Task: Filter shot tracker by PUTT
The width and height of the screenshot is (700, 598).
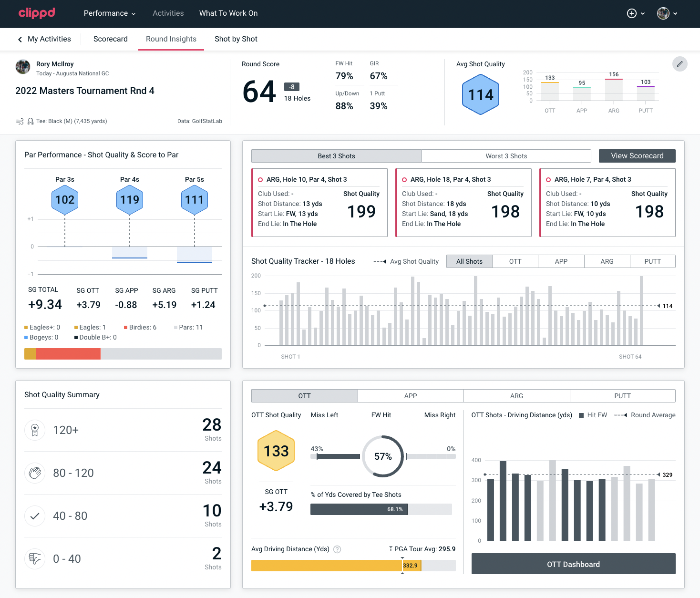Action: point(652,261)
